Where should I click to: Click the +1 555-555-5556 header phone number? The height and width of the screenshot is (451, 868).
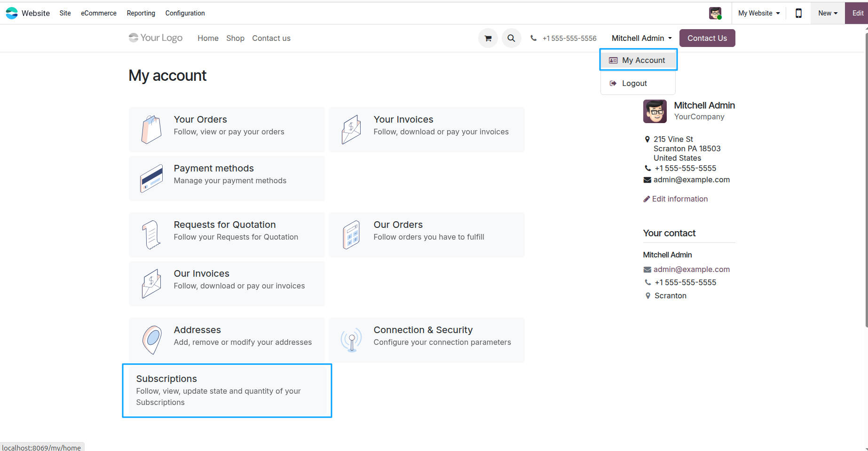[569, 39]
